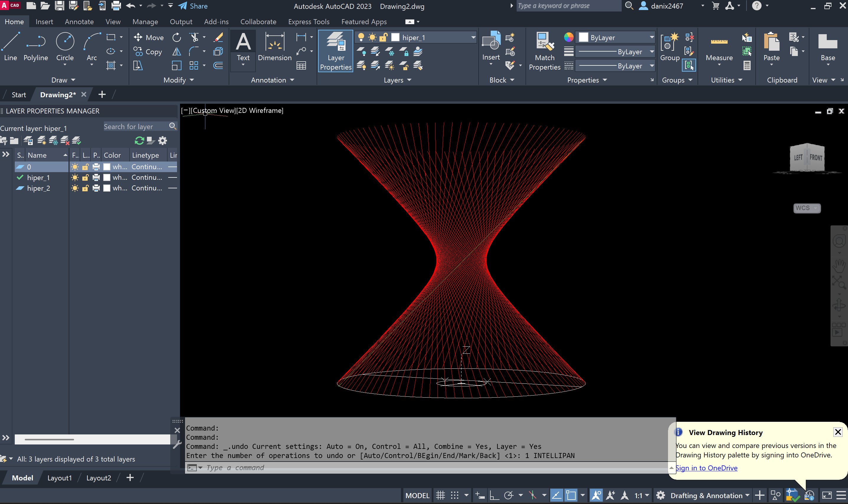Image resolution: width=848 pixels, height=504 pixels.
Task: Click the white color swatch of layer 0
Action: 107,167
